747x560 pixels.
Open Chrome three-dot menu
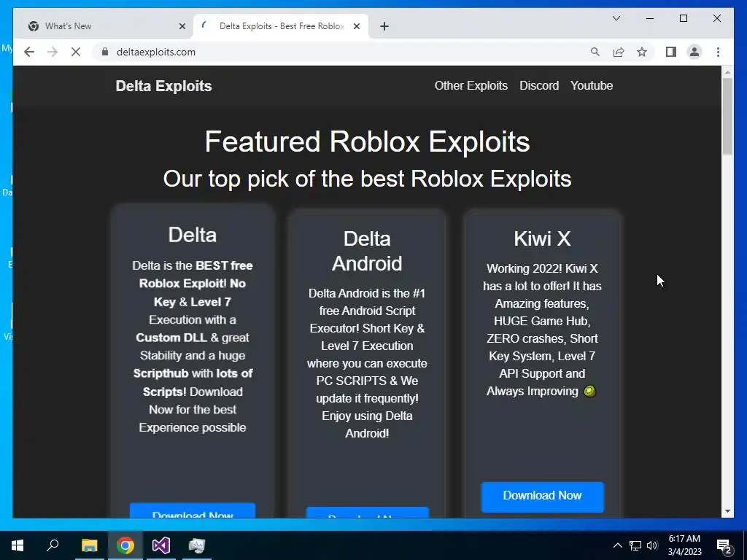click(718, 52)
